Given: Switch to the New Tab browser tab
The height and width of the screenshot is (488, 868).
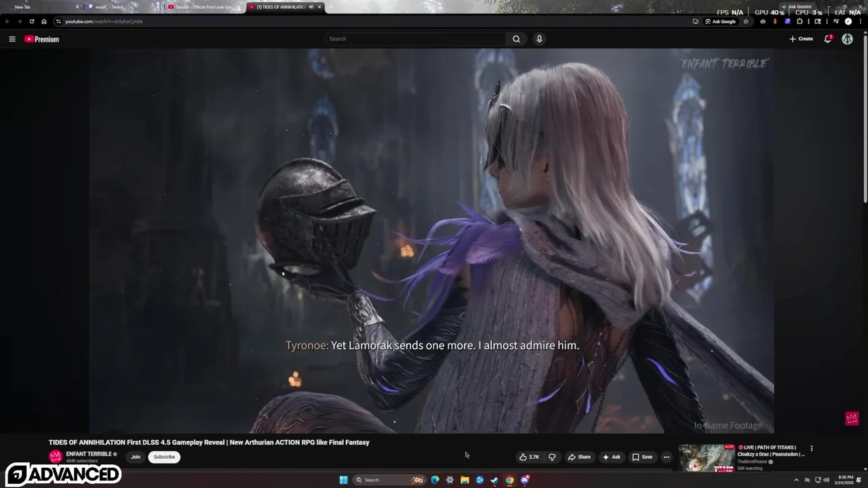Looking at the screenshot, I should tap(41, 7).
